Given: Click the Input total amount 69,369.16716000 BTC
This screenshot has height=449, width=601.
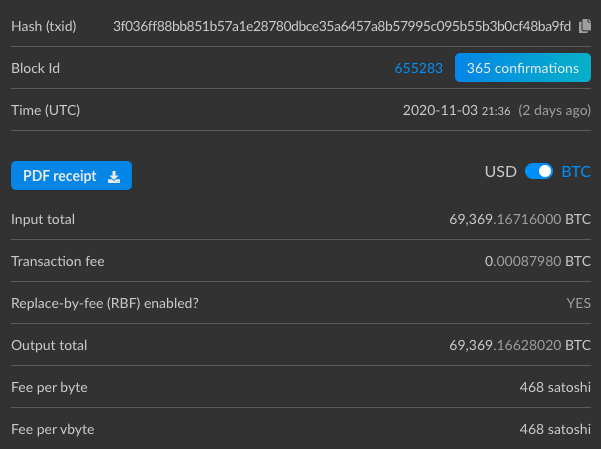Looking at the screenshot, I should point(520,219).
